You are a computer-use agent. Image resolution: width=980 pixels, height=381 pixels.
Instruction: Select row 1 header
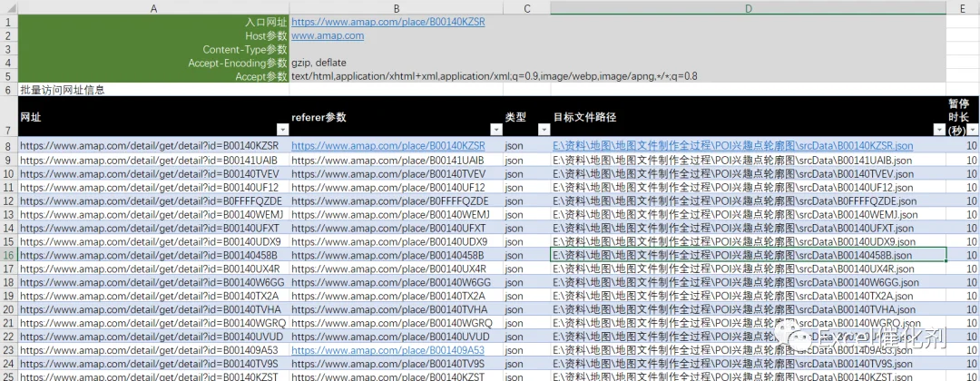coord(9,22)
